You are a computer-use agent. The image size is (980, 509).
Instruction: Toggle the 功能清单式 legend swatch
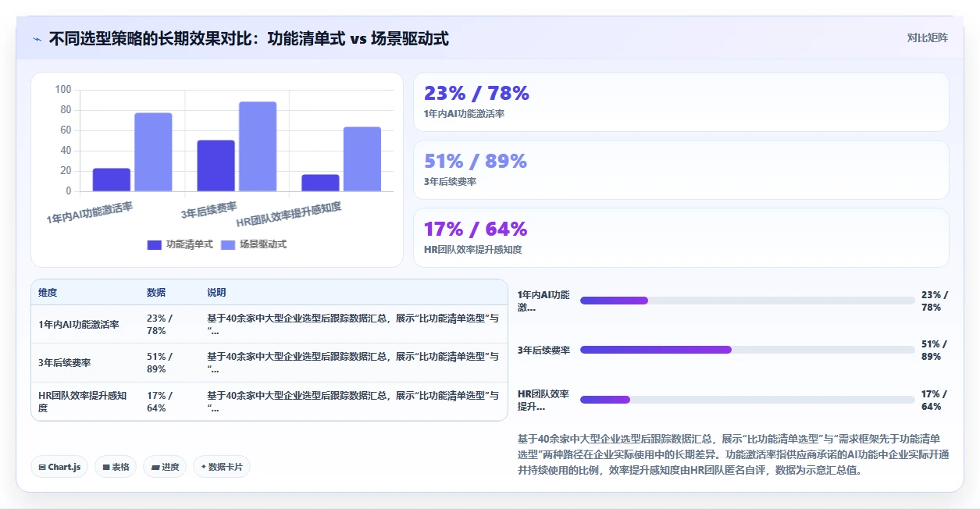[155, 244]
